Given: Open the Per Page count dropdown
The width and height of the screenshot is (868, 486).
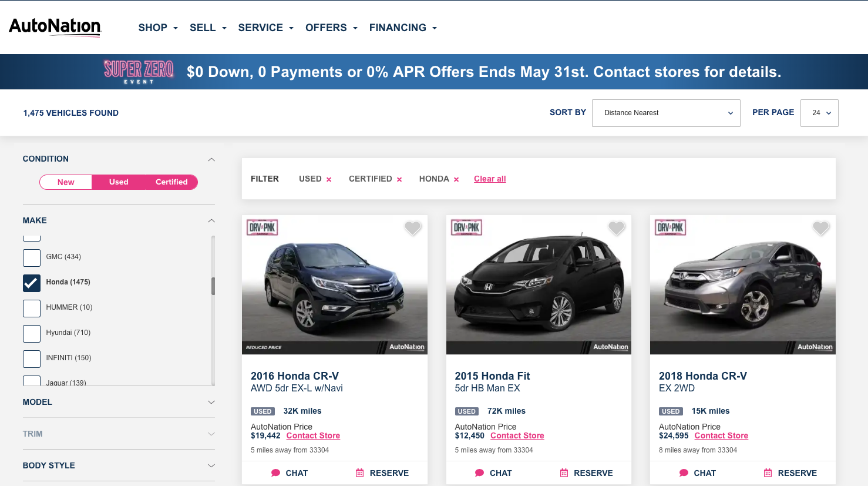Looking at the screenshot, I should tap(819, 113).
